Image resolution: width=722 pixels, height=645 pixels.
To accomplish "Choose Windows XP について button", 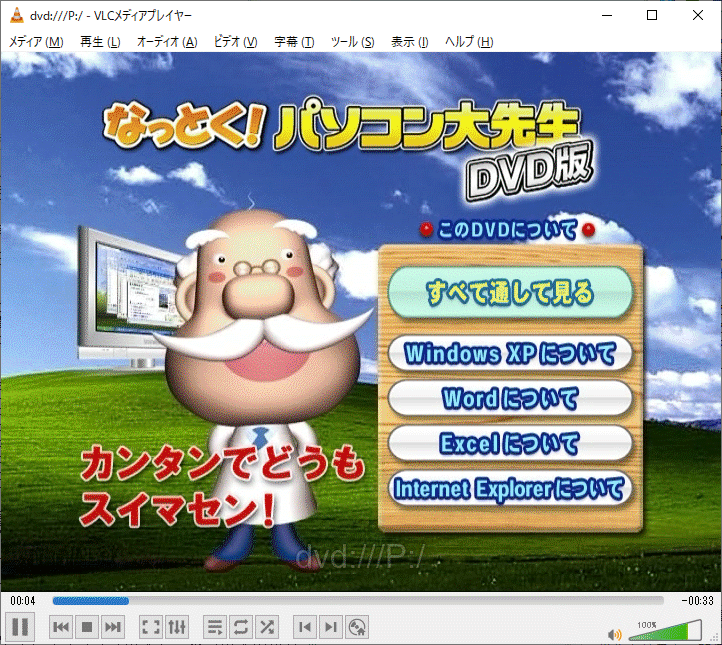I will 510,354.
